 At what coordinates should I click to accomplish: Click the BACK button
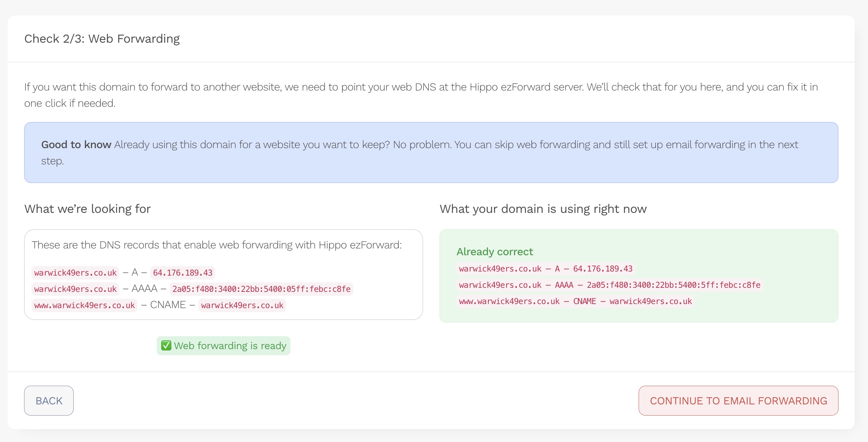click(49, 400)
